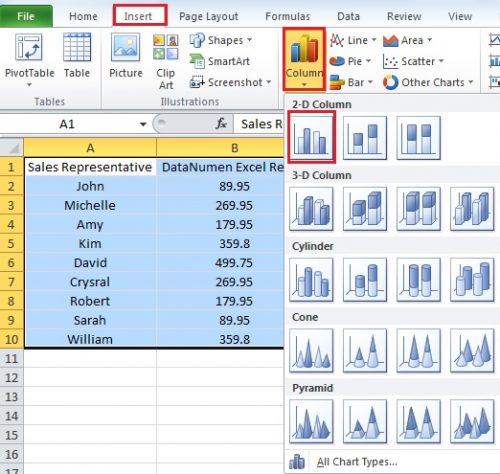Screen dimensions: 500x474
Task: Select column B header
Action: point(220,148)
